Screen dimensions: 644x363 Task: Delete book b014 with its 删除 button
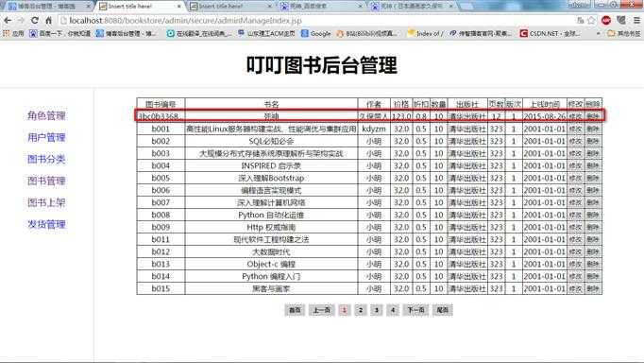point(593,276)
